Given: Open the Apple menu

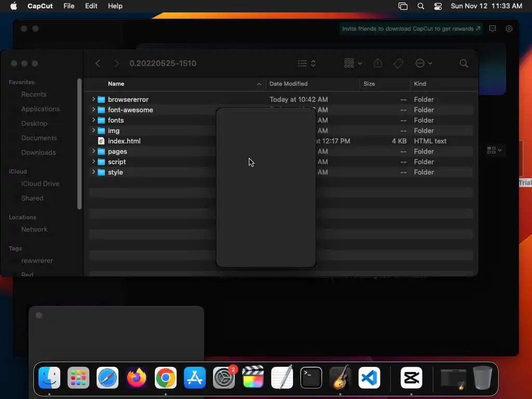Looking at the screenshot, I should pos(14,6).
